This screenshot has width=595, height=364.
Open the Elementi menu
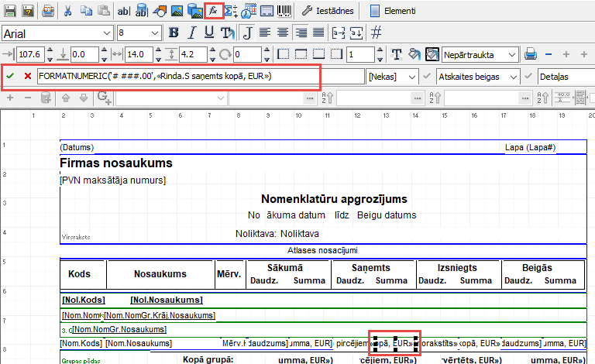(x=392, y=12)
